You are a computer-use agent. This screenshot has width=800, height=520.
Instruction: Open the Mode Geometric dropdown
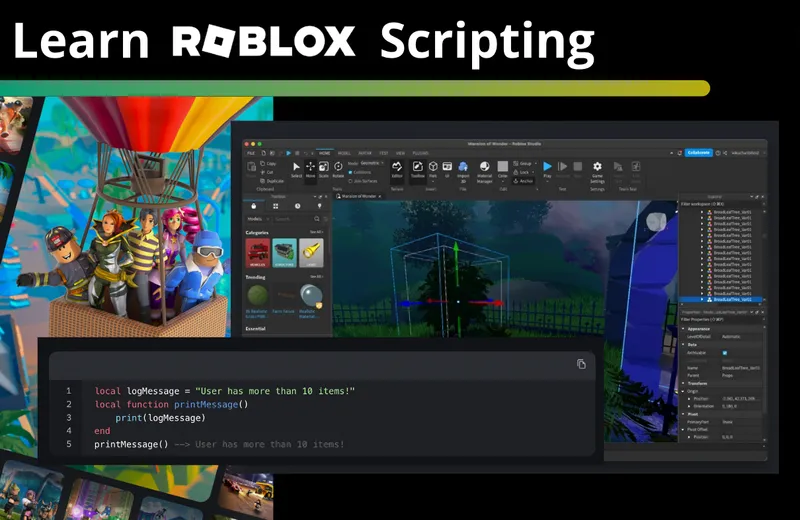(x=372, y=163)
